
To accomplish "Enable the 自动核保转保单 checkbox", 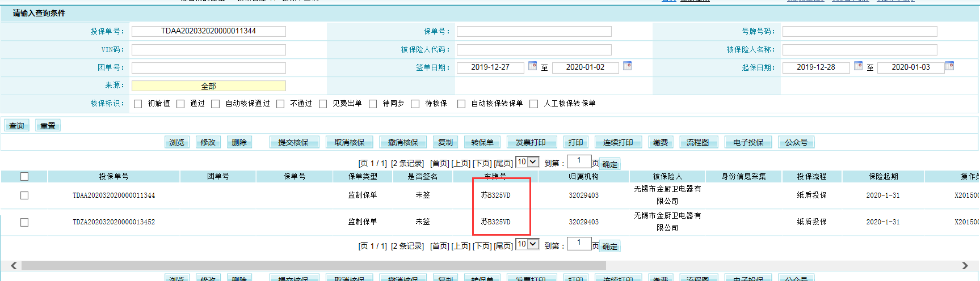I will tap(461, 104).
